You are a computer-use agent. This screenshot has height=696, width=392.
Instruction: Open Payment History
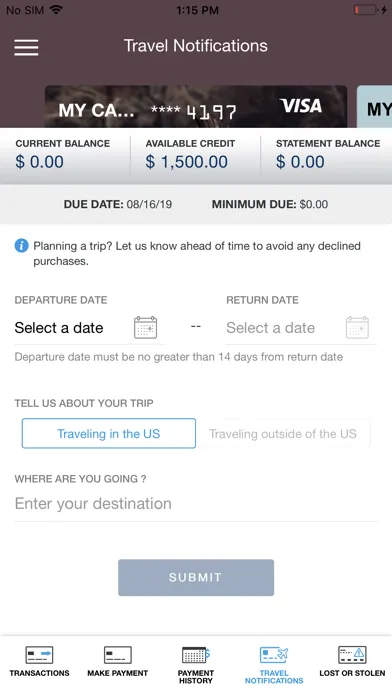click(196, 664)
